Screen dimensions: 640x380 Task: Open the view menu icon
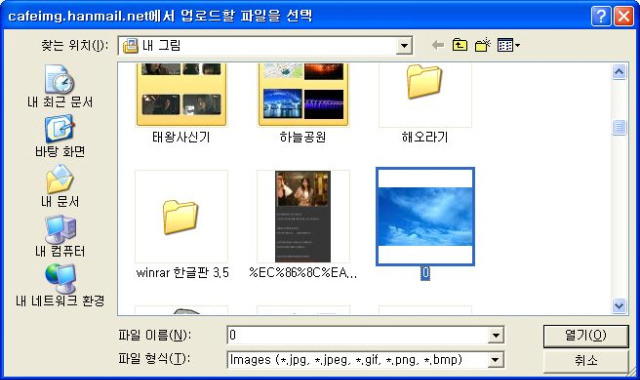click(x=508, y=45)
